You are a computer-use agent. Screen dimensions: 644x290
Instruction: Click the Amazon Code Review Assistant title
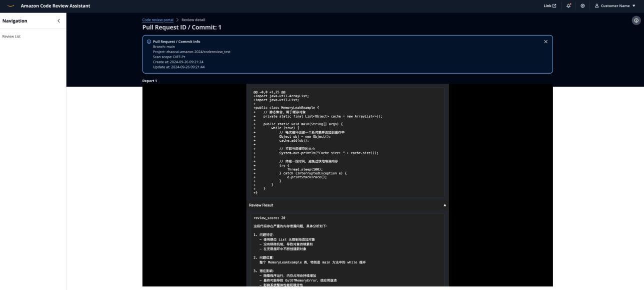[x=55, y=6]
